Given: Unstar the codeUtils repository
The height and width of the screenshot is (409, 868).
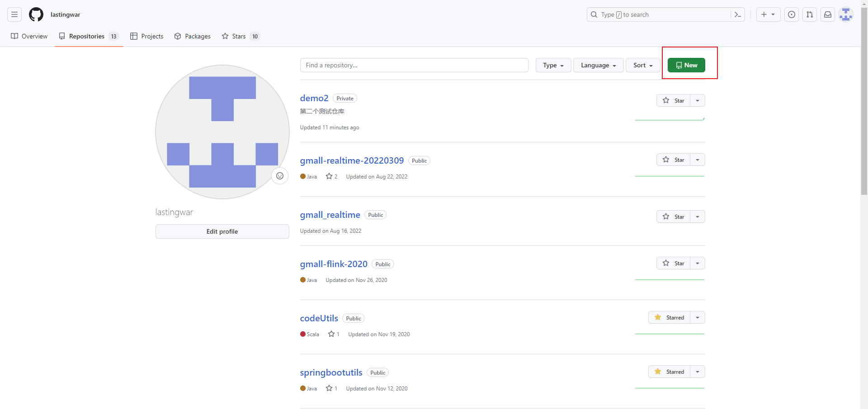Looking at the screenshot, I should 670,318.
